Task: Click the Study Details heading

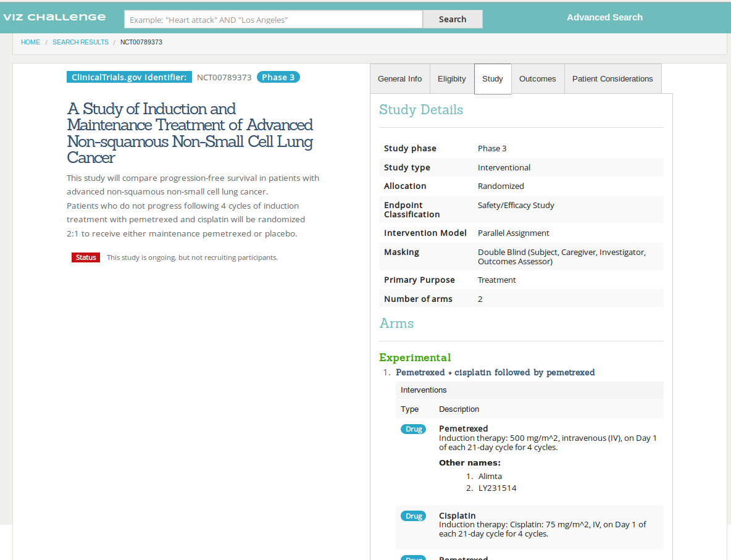Action: click(421, 109)
